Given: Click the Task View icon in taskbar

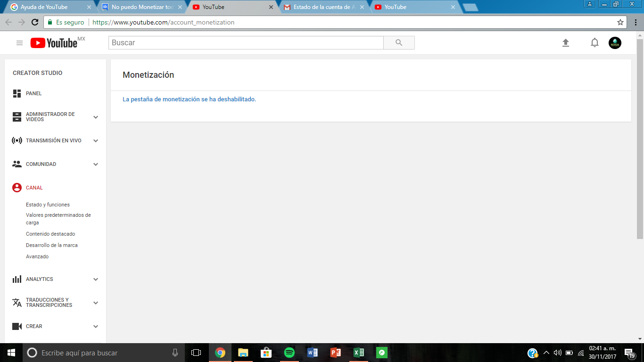Looking at the screenshot, I should click(x=196, y=353).
